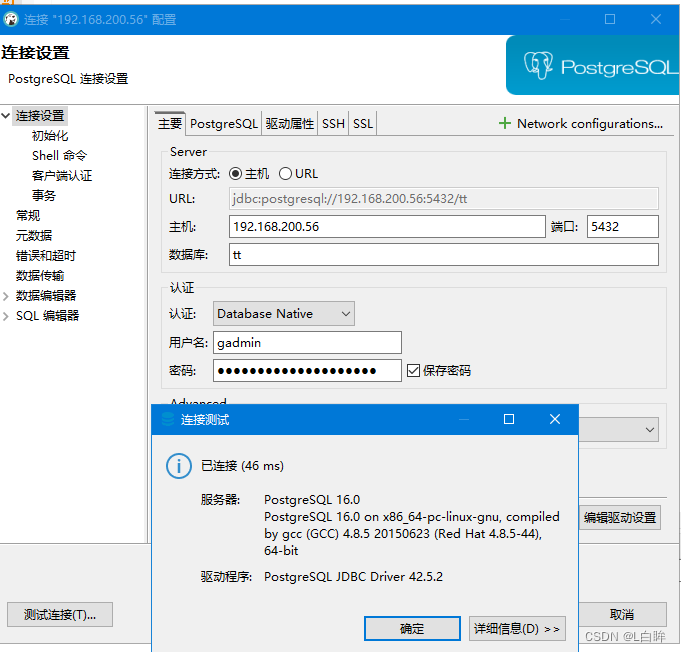Select 初始化 in the left tree
This screenshot has height=652, width=681.
click(50, 136)
